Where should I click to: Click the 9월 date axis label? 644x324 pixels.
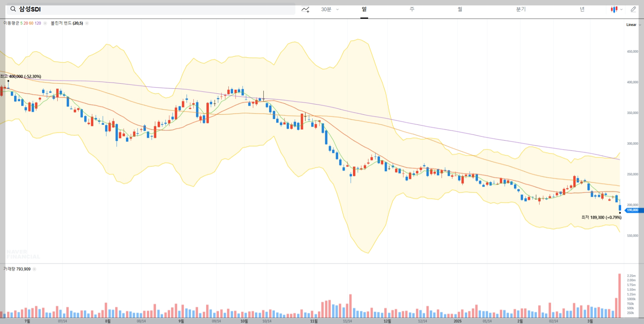(x=181, y=321)
